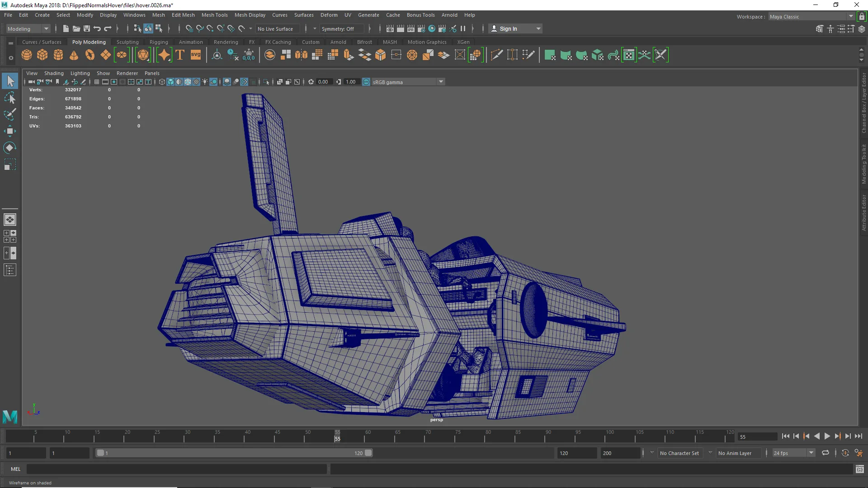Create a polygon cube from the shelf

(42, 55)
